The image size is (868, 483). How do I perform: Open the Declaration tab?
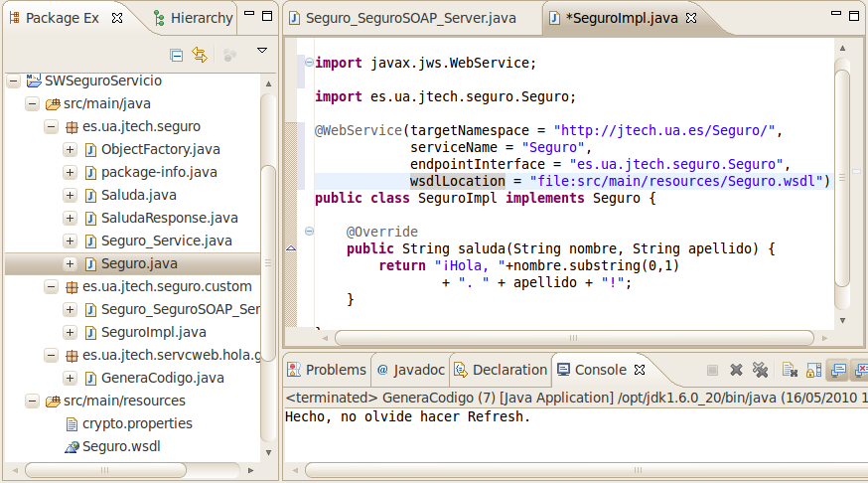coord(501,370)
